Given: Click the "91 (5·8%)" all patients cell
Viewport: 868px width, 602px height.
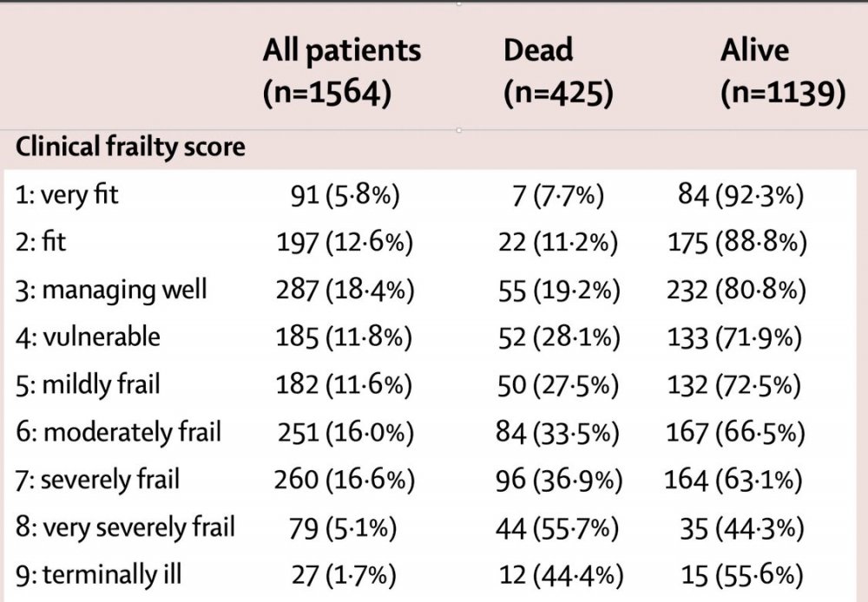Looking at the screenshot, I should 345,195.
